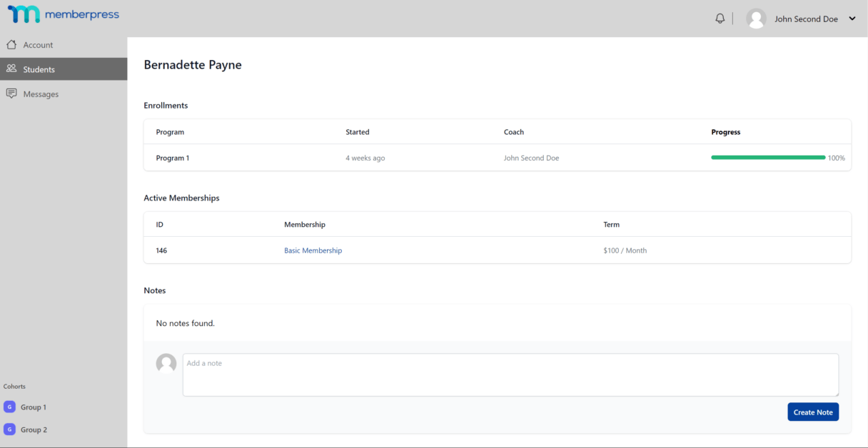Click the Create Note button
The width and height of the screenshot is (868, 448).
click(x=813, y=412)
